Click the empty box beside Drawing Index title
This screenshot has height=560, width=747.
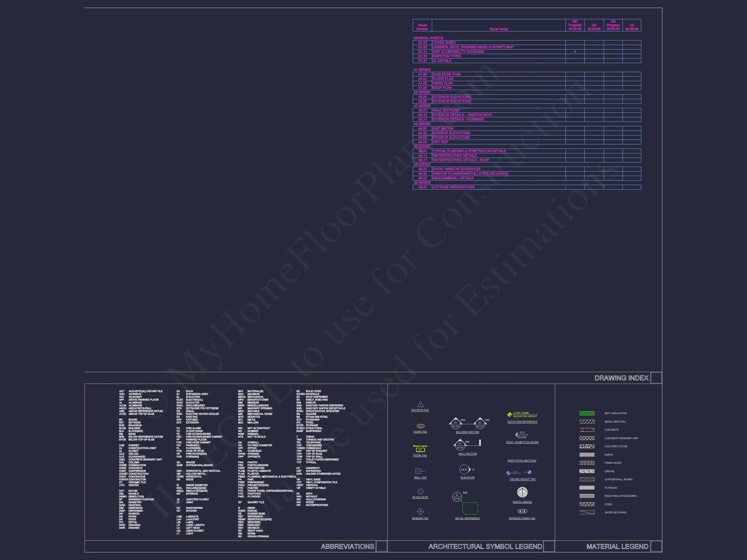656,378
